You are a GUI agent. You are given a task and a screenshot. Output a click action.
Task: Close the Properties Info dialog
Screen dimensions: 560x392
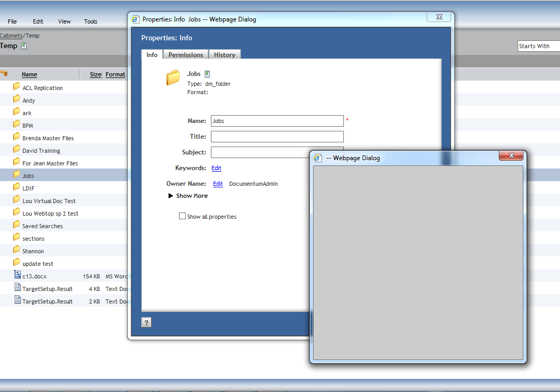[x=439, y=17]
